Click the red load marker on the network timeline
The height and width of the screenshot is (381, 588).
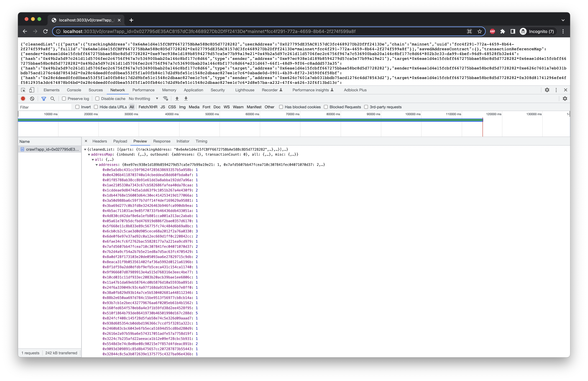(x=483, y=127)
